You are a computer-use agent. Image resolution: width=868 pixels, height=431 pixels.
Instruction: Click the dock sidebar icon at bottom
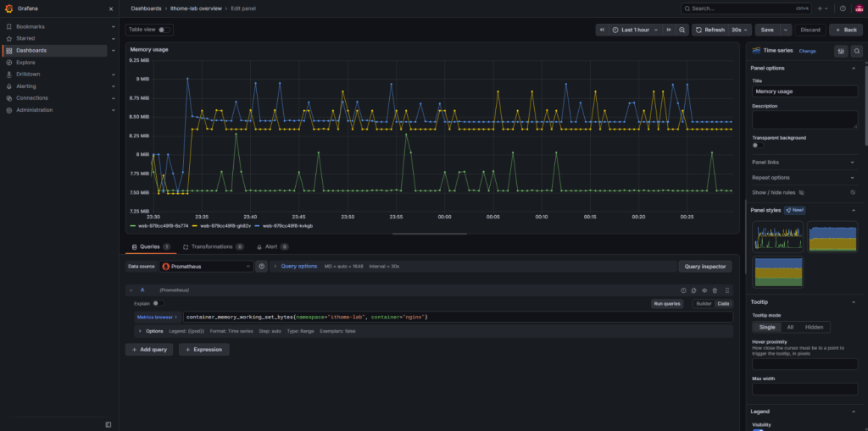pos(108,424)
